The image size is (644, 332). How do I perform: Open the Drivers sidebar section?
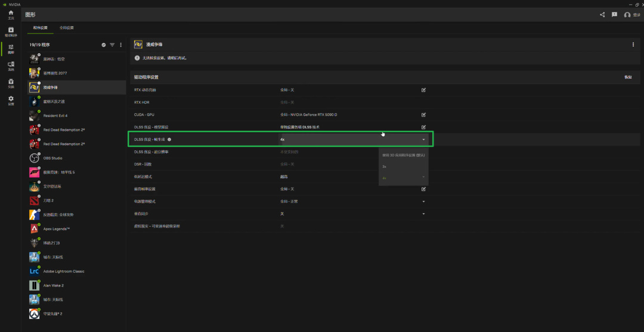click(11, 31)
